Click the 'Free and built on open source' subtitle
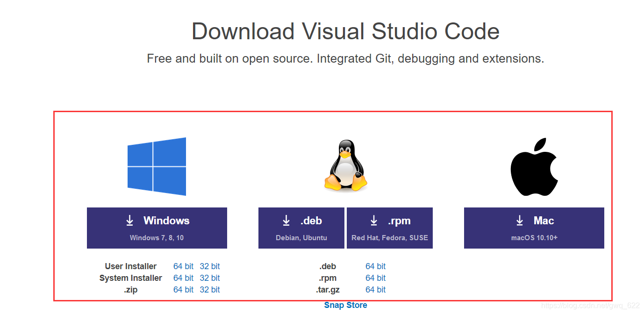The height and width of the screenshot is (314, 644). pos(345,59)
